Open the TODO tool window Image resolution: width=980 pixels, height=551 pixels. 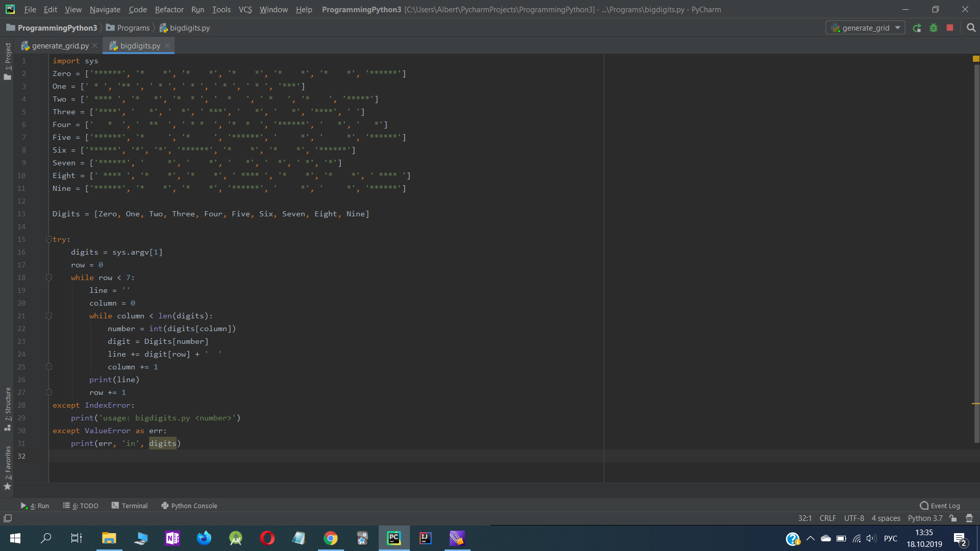pos(81,506)
